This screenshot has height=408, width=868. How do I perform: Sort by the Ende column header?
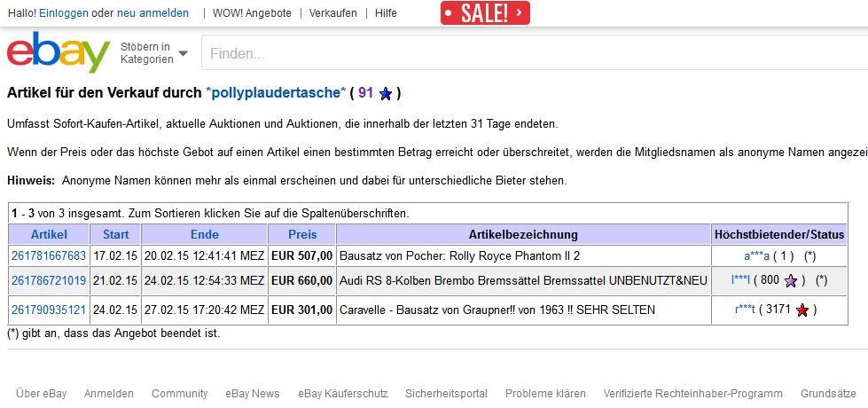tap(205, 235)
